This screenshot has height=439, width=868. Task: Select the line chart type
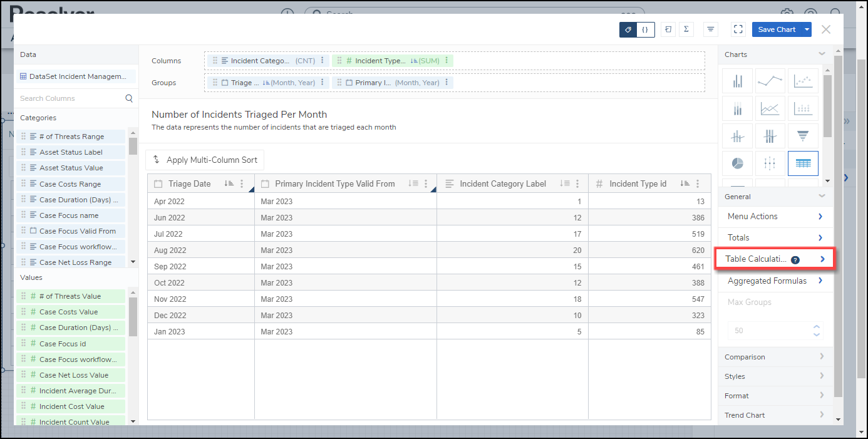click(x=770, y=81)
